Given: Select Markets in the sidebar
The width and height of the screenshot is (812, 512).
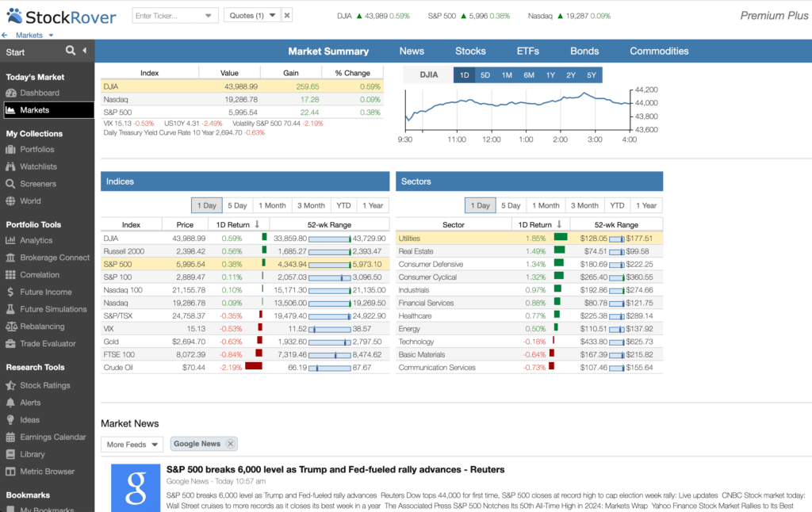Looking at the screenshot, I should [48, 109].
